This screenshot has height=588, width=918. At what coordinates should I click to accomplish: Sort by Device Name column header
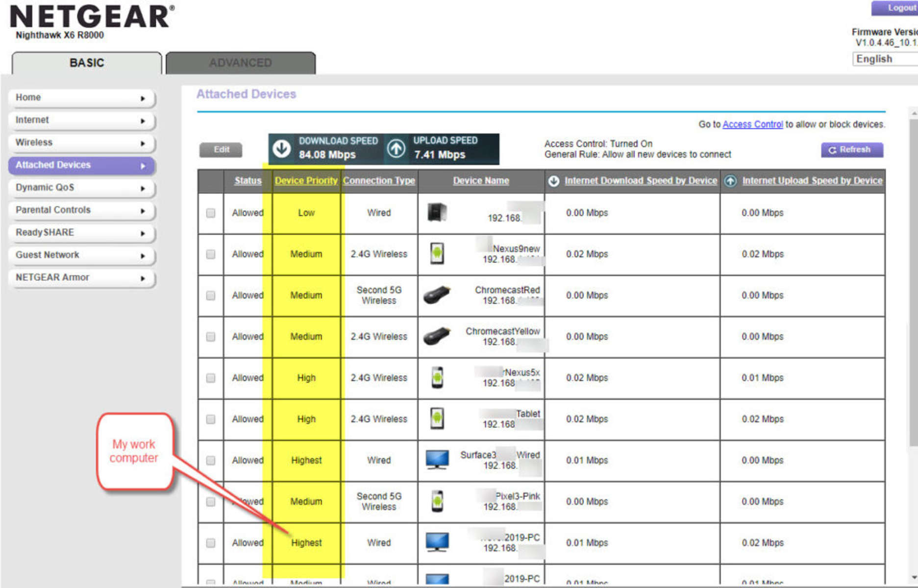tap(481, 181)
